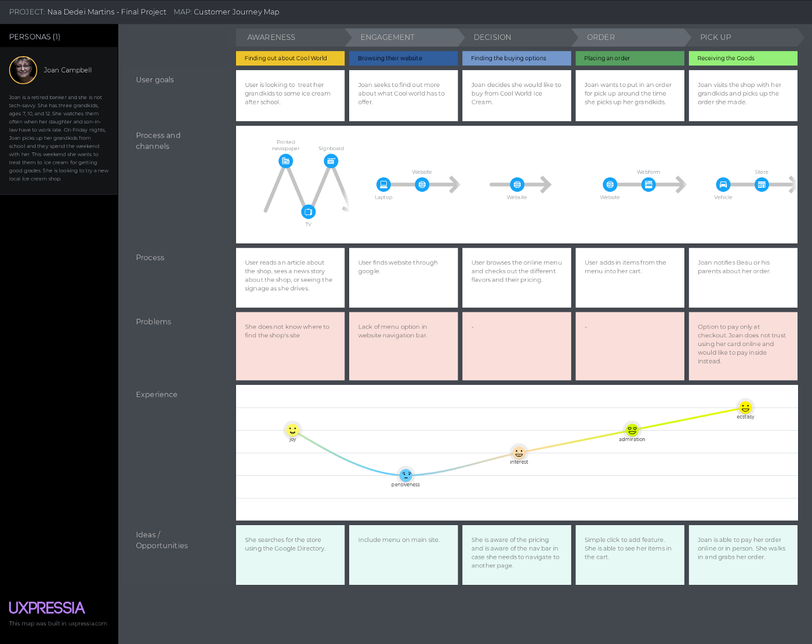
Task: Click idea card 'She searches for the store using Google Directory'
Action: click(290, 555)
